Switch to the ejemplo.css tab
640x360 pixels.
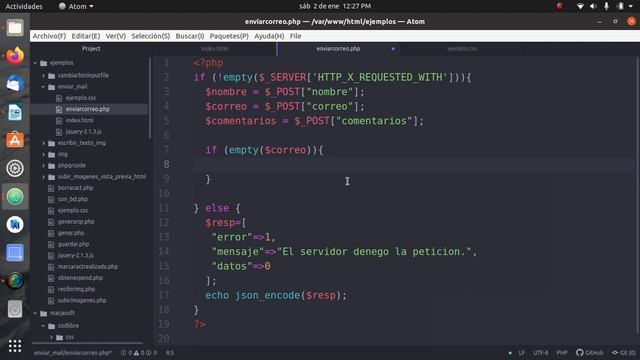462,49
